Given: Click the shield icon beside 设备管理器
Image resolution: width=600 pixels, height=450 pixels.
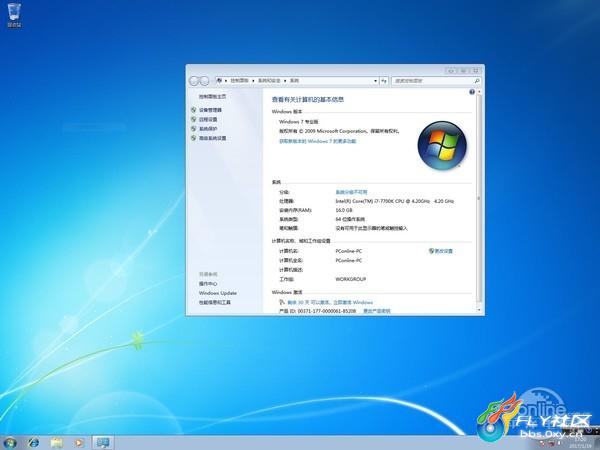Looking at the screenshot, I should [x=194, y=110].
